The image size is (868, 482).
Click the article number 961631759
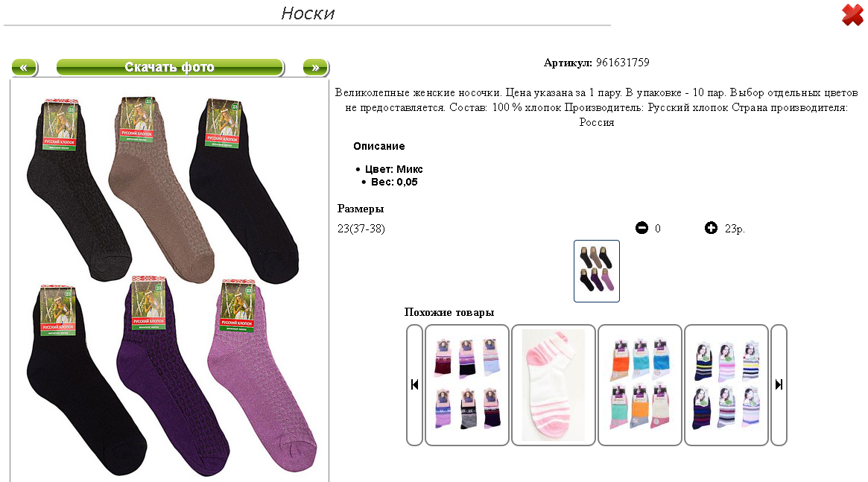pos(622,63)
